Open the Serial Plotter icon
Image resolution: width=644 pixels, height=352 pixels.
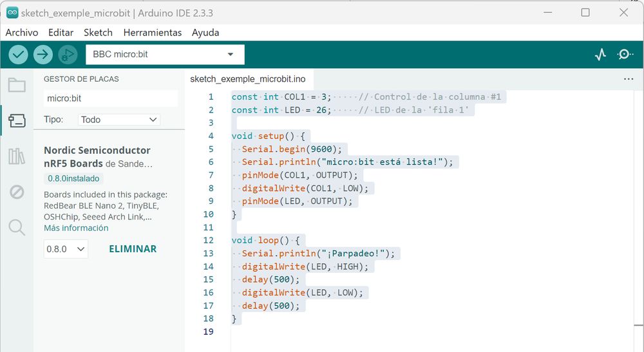pyautogui.click(x=600, y=54)
